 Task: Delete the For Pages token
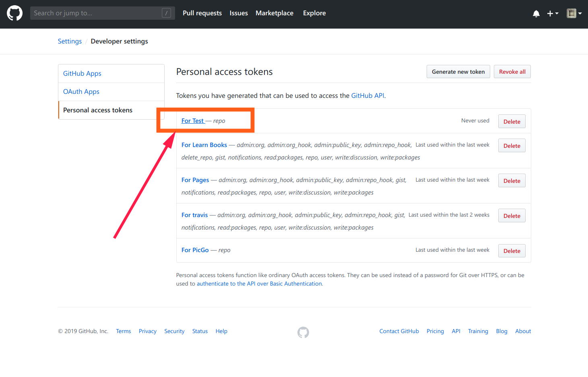(x=512, y=181)
